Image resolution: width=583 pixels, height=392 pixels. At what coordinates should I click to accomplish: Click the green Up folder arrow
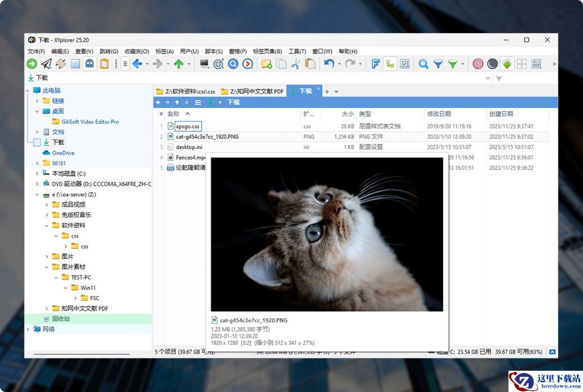pyautogui.click(x=179, y=64)
